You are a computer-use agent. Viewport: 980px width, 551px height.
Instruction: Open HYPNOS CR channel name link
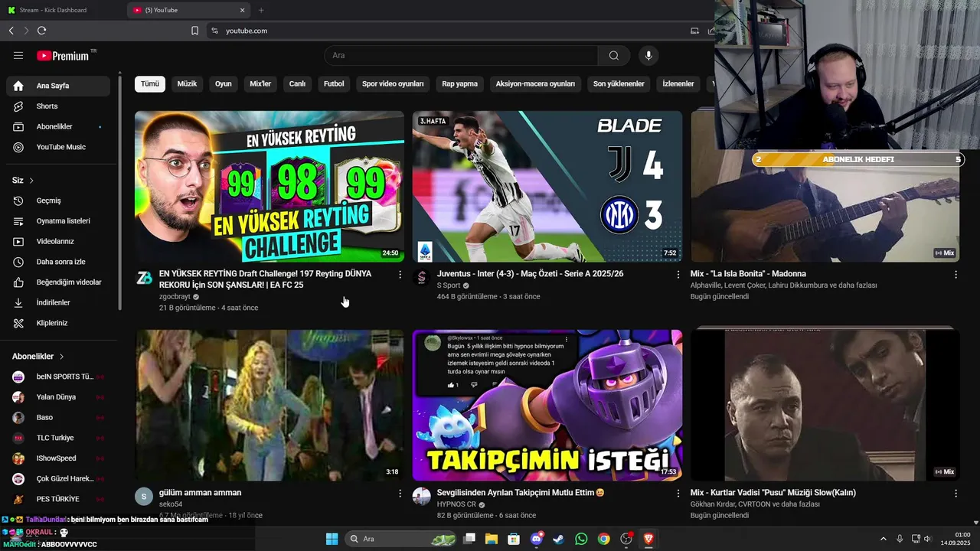click(456, 504)
